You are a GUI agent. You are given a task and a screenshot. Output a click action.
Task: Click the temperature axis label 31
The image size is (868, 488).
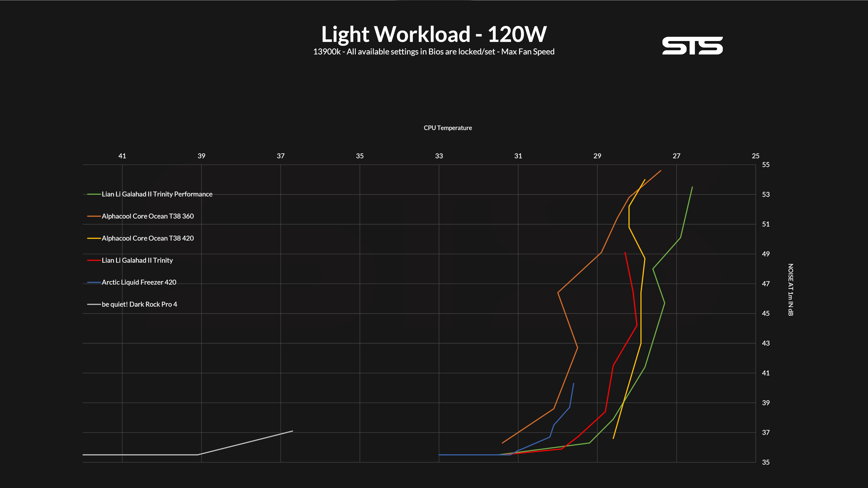(x=518, y=156)
